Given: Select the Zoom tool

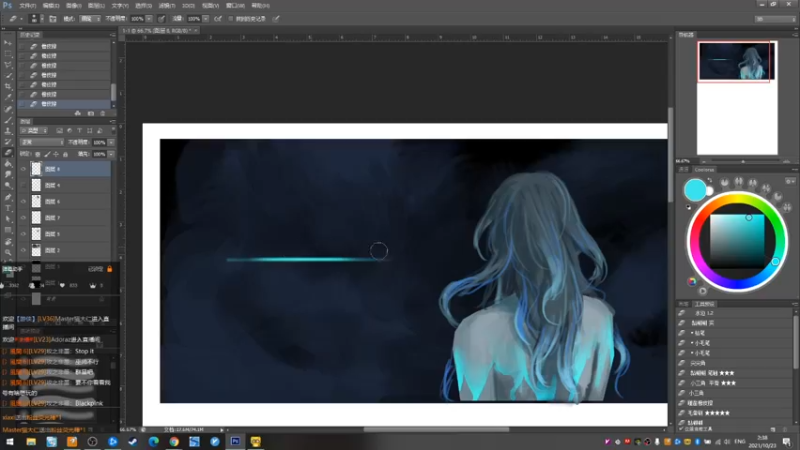Looking at the screenshot, I should [8, 252].
